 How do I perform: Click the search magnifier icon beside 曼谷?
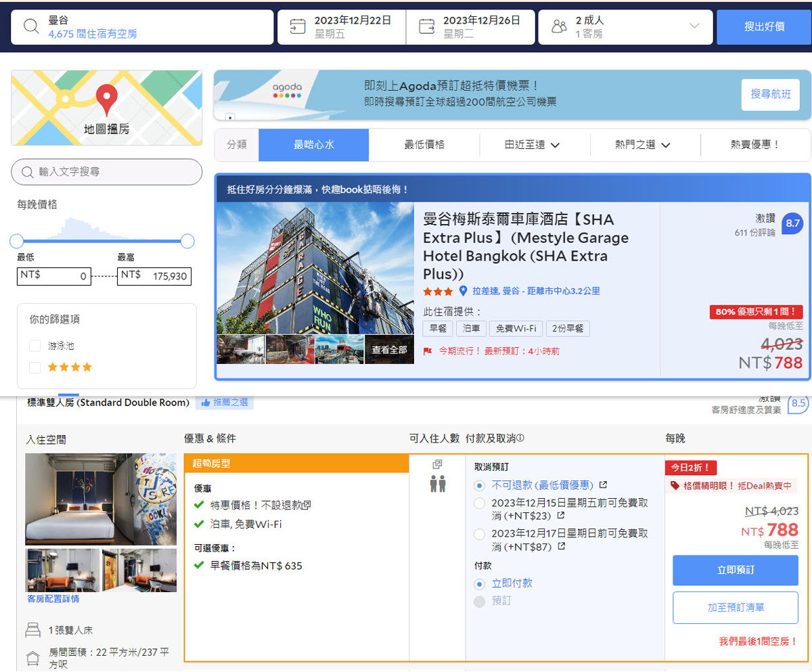coord(32,26)
